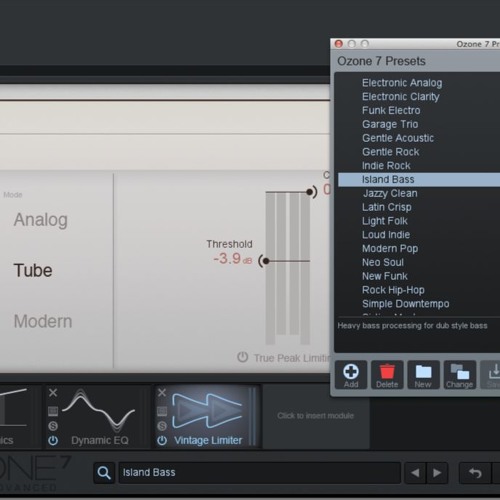Click the Add preset button

(x=351, y=375)
